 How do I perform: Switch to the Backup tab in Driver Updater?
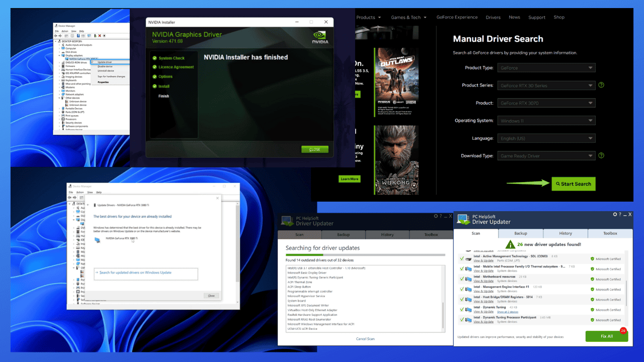pyautogui.click(x=521, y=233)
